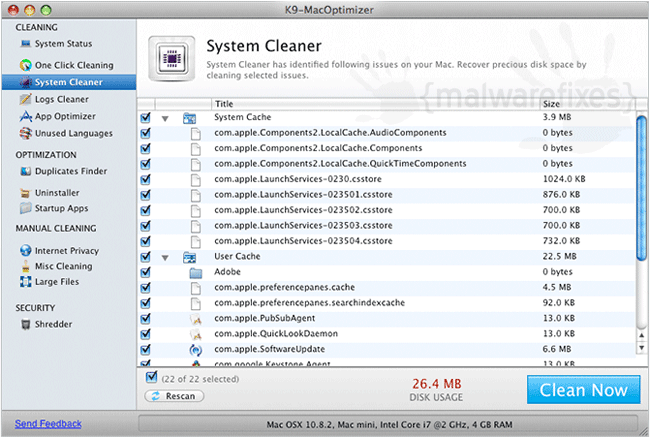
Task: Toggle the com.apple.SoftwareUpdate checkbox
Action: point(146,350)
